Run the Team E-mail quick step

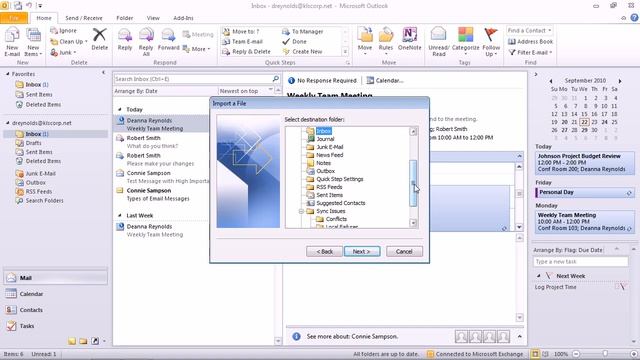point(243,42)
